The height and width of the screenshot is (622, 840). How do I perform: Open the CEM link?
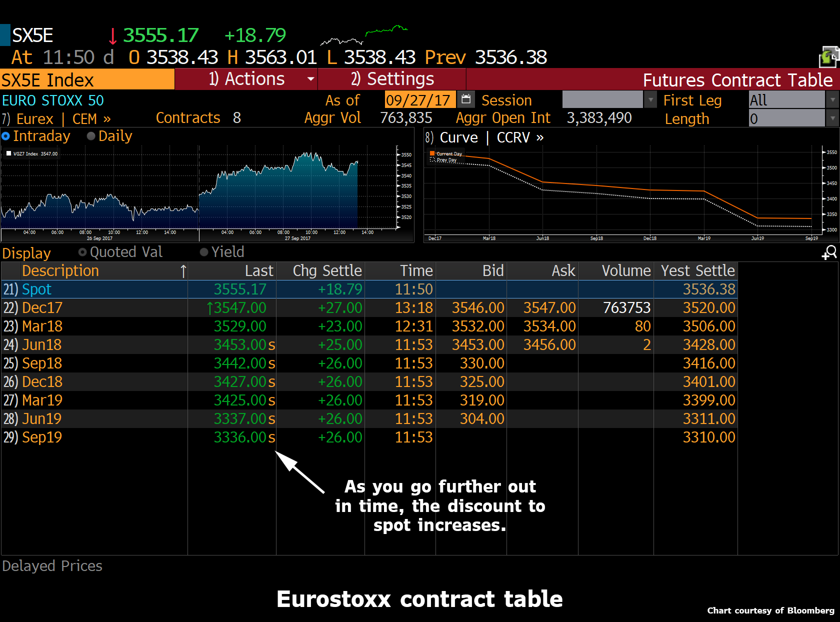pos(91,118)
